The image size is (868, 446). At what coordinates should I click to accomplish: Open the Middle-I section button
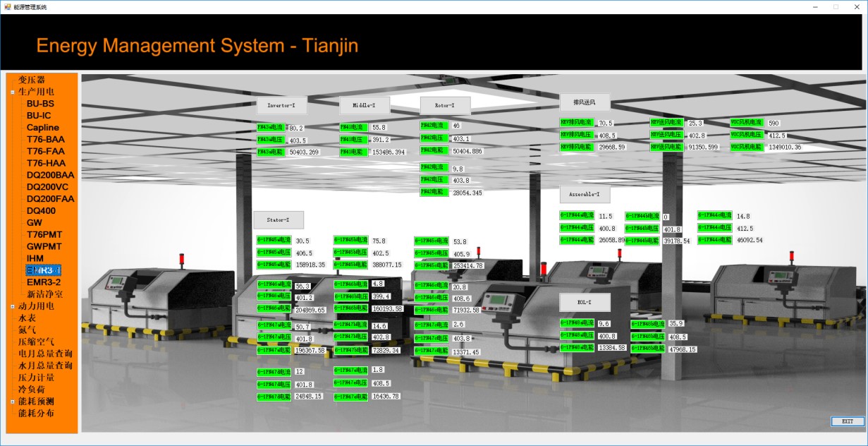[x=365, y=106]
